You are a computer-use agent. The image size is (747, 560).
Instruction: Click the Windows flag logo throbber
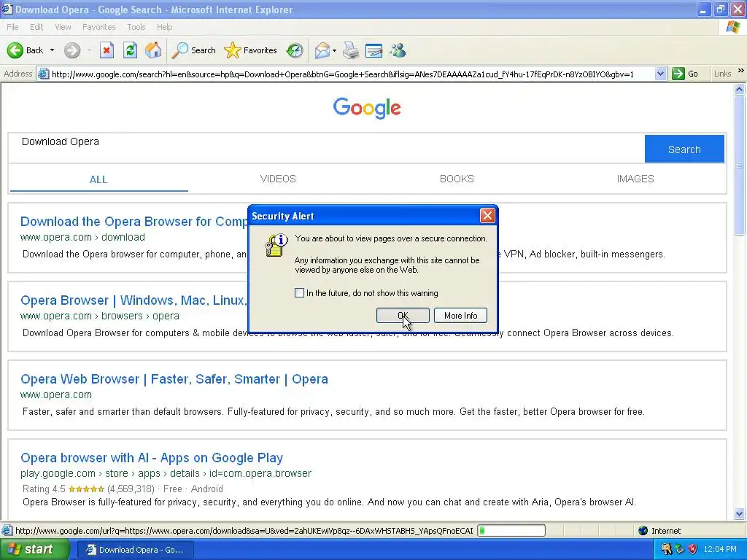(x=732, y=27)
